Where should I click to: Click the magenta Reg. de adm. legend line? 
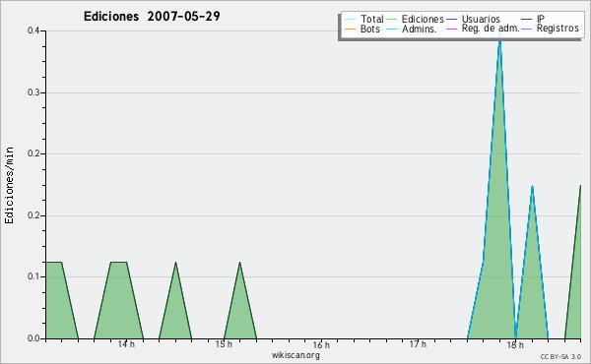point(451,29)
